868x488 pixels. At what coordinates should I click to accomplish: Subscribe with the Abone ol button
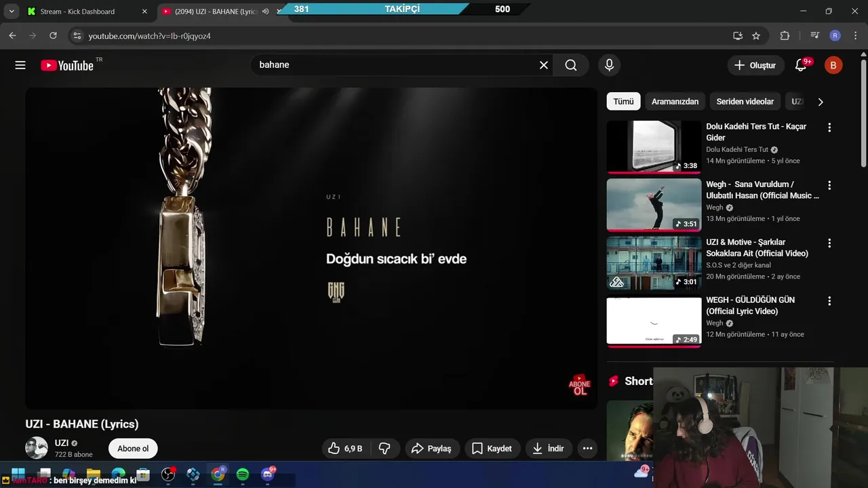tap(133, 449)
